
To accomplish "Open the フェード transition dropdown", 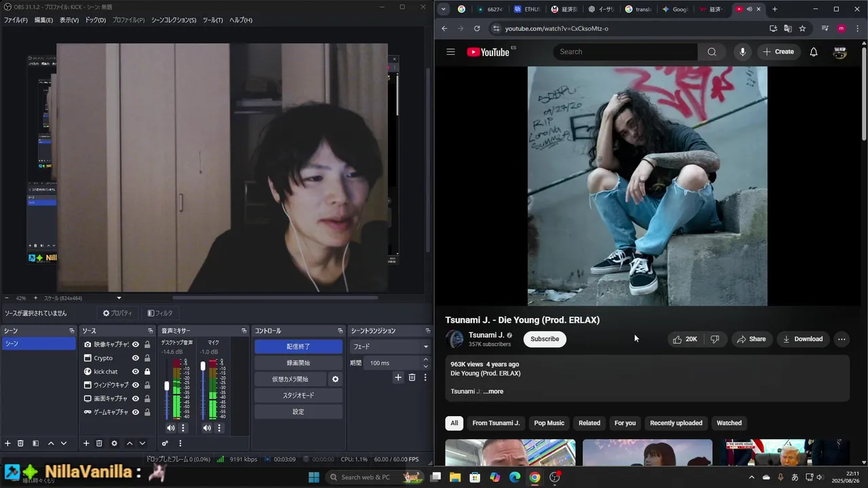I will click(x=391, y=346).
